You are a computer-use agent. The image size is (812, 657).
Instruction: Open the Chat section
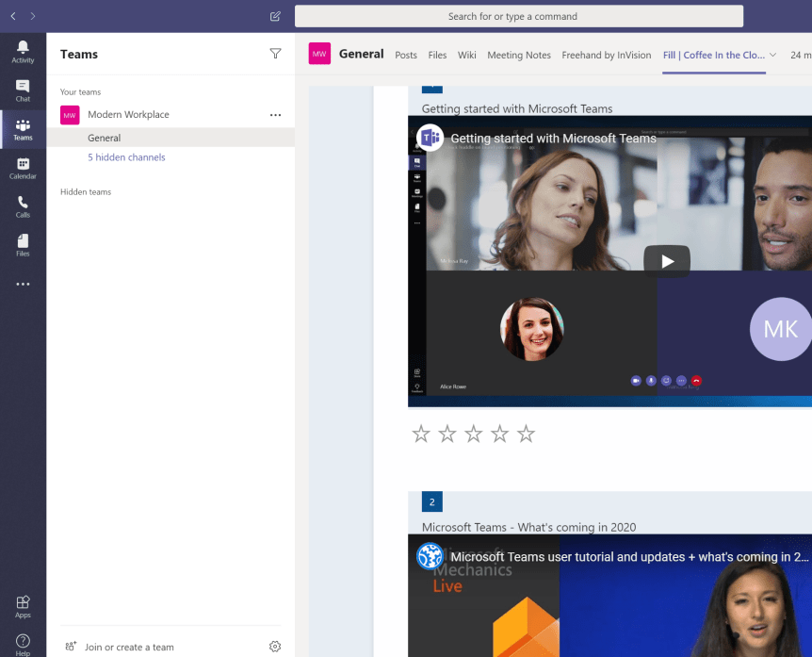[x=23, y=90]
